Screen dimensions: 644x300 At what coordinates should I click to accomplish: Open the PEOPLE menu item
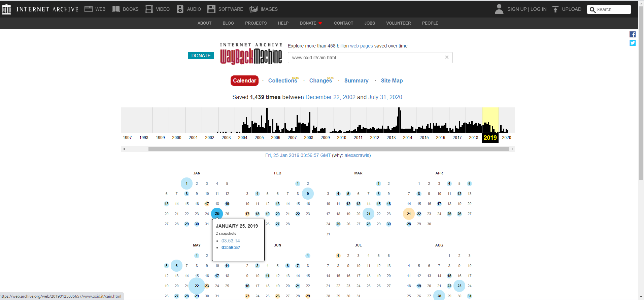click(430, 23)
